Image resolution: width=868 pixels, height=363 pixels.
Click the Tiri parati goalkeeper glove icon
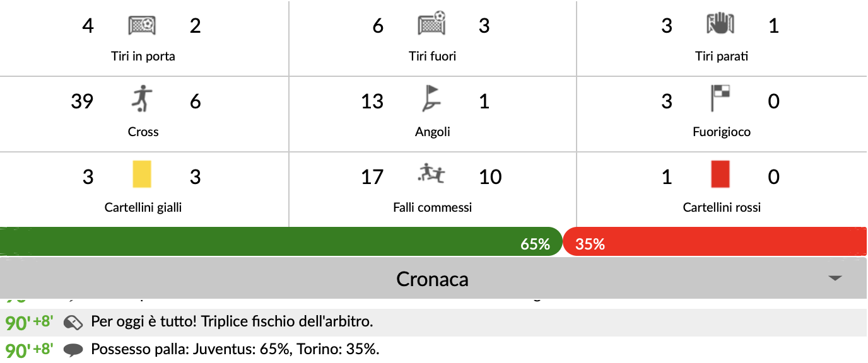click(x=720, y=25)
